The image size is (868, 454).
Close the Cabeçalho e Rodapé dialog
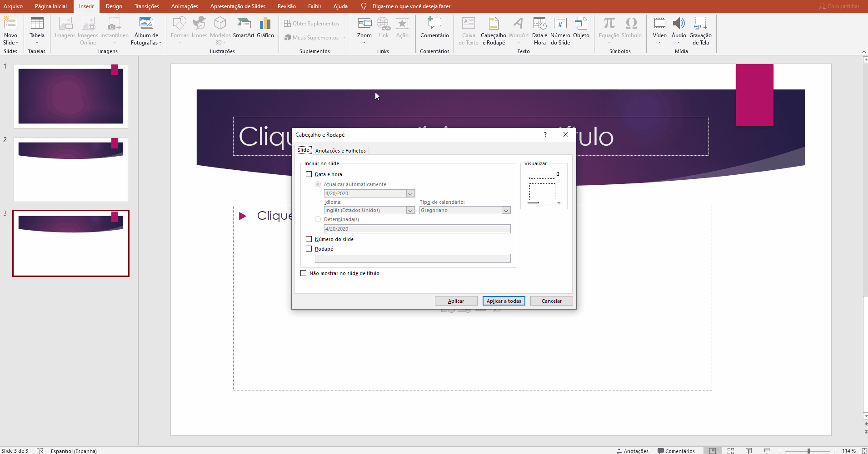point(566,134)
